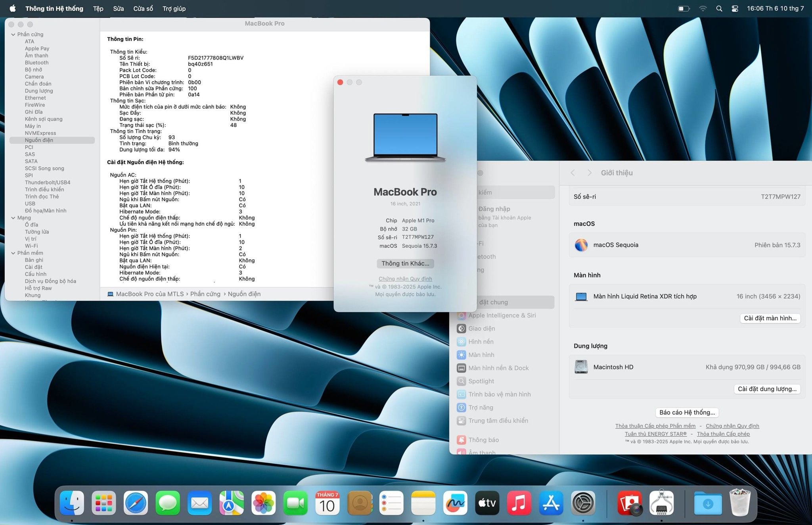This screenshot has width=812, height=525.
Task: Show battery status in menu bar
Action: pos(684,8)
